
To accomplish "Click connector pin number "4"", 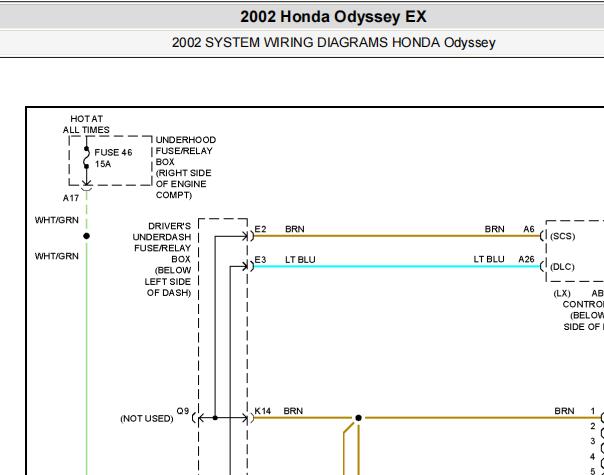I will pyautogui.click(x=593, y=457).
